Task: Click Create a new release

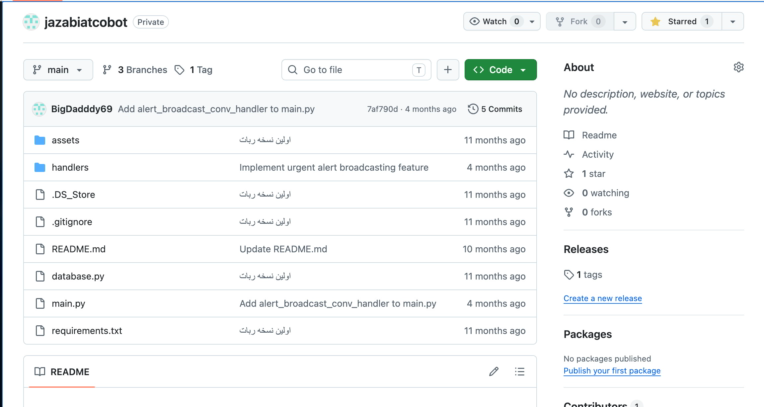Action: pyautogui.click(x=602, y=298)
